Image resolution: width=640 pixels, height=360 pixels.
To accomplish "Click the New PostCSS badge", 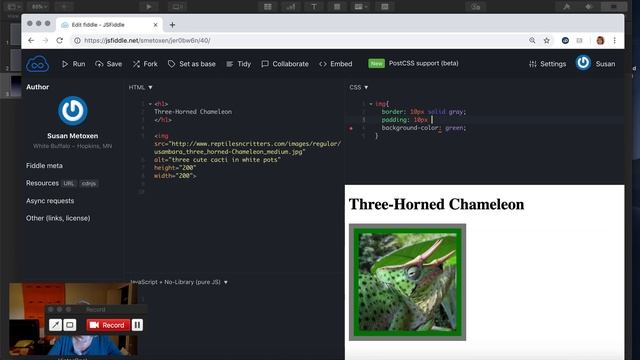I will (376, 64).
